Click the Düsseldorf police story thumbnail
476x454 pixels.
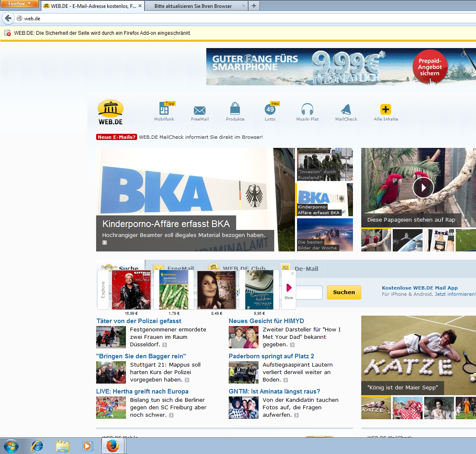[111, 337]
